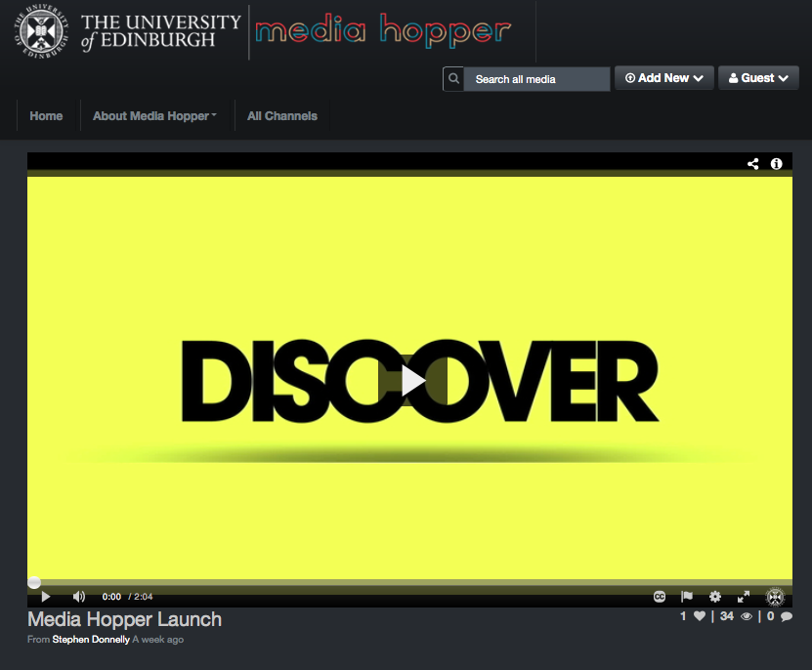Click the "A week ago" timestamp
Screen dimensions: 812x670
[158, 640]
